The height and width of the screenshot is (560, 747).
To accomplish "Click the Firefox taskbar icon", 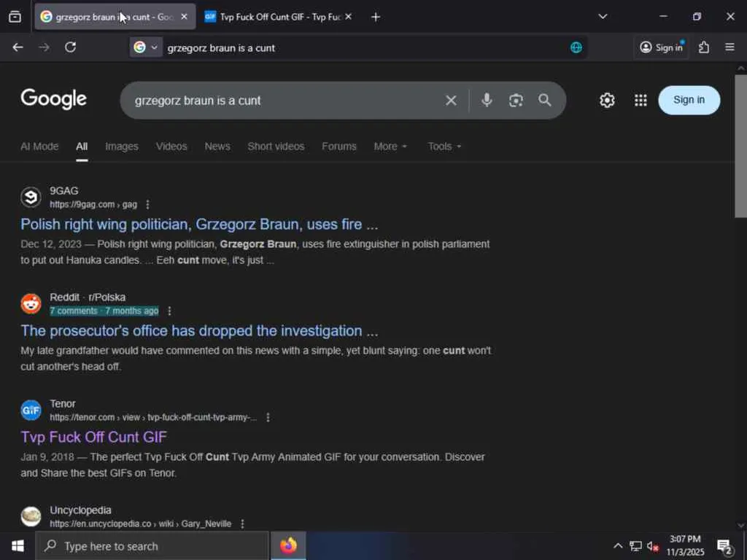I will click(x=288, y=546).
